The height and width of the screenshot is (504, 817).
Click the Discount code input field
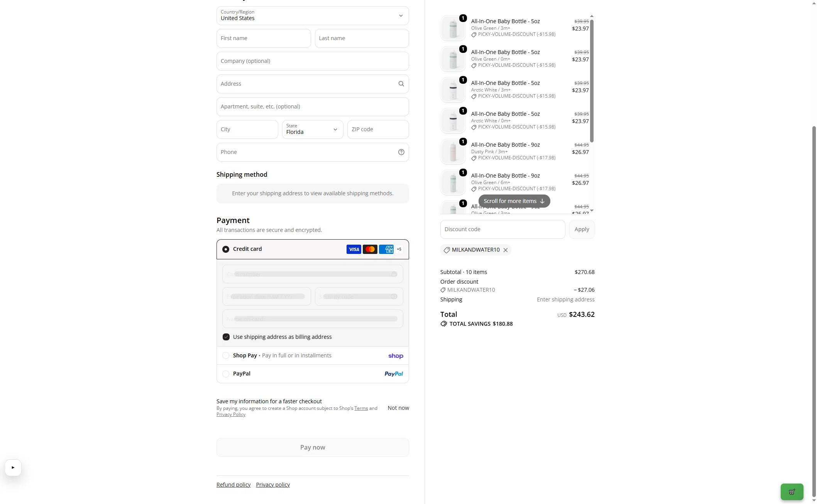(x=502, y=229)
